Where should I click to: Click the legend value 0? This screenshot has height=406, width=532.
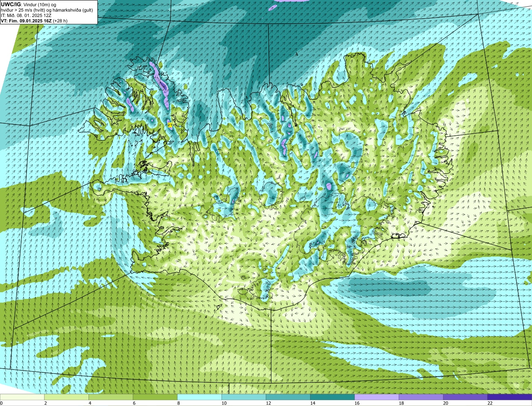[x=2, y=403]
